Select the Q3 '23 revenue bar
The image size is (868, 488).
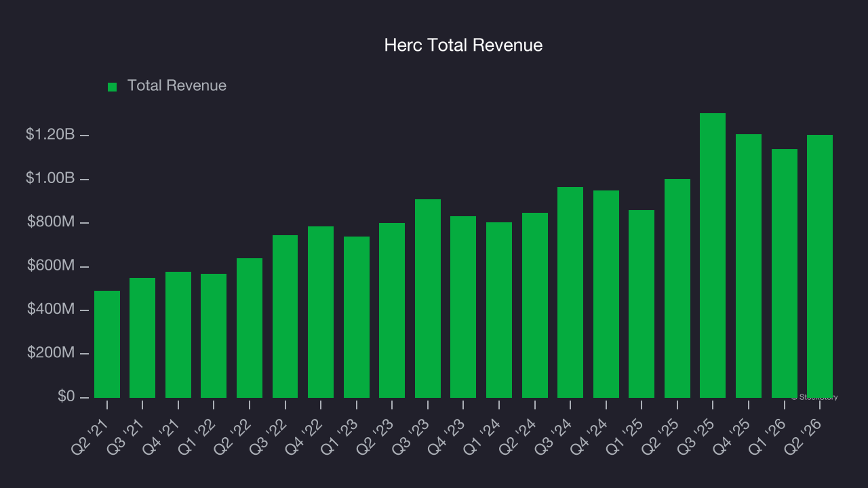428,298
